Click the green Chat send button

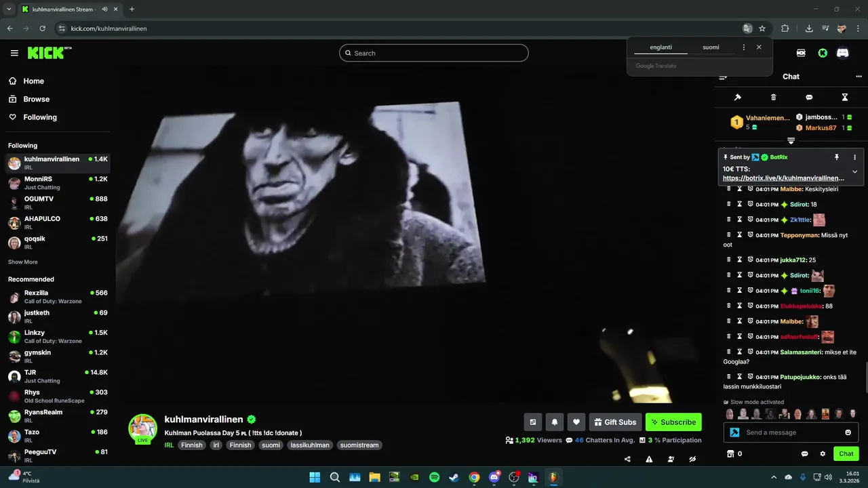click(846, 453)
